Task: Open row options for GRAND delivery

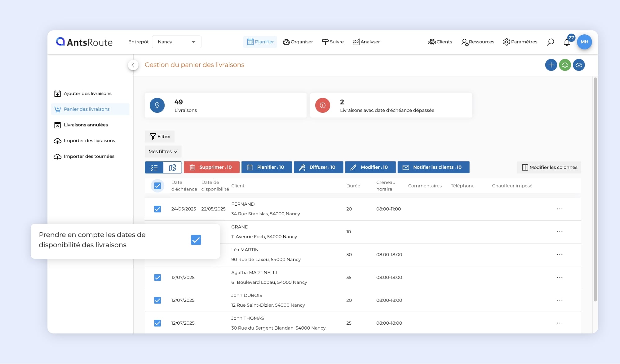Action: pyautogui.click(x=560, y=232)
